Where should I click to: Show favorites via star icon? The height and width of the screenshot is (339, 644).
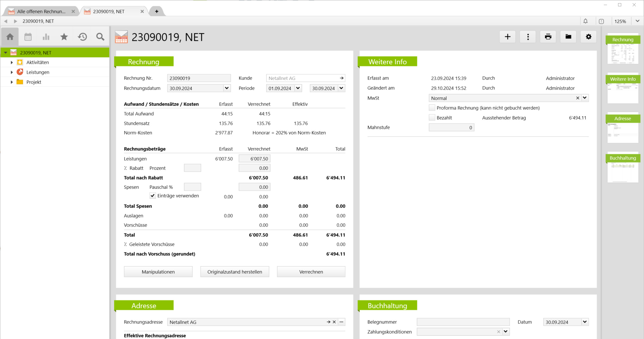tap(64, 37)
